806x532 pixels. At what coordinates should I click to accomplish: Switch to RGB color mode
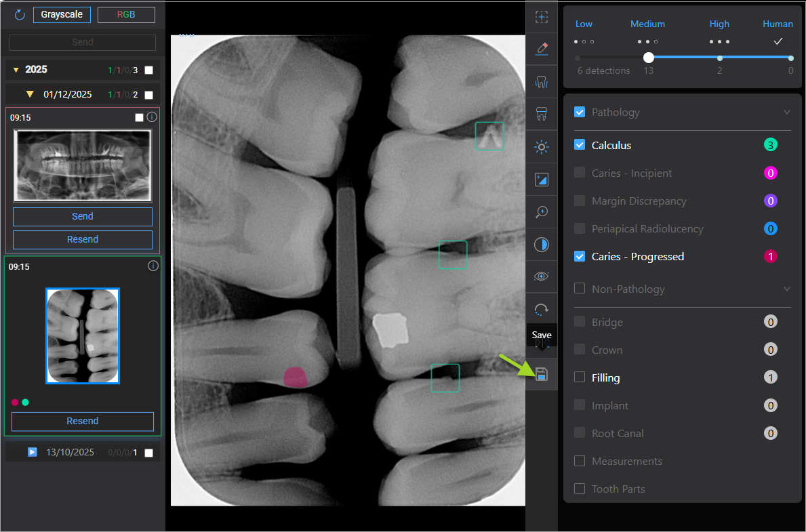(126, 14)
